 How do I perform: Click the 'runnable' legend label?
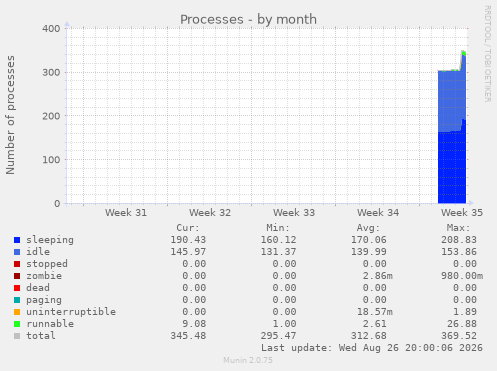click(50, 324)
